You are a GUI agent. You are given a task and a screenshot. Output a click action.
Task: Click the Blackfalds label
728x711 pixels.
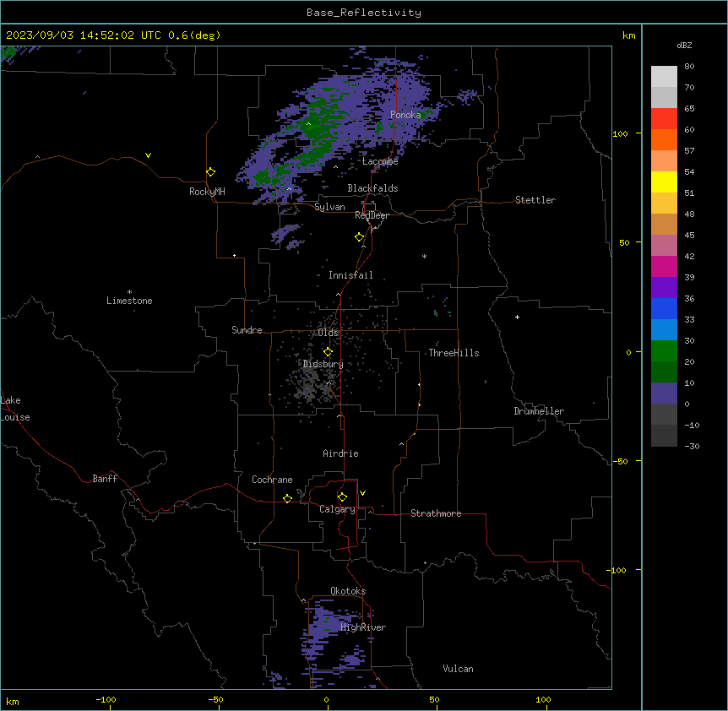(372, 188)
